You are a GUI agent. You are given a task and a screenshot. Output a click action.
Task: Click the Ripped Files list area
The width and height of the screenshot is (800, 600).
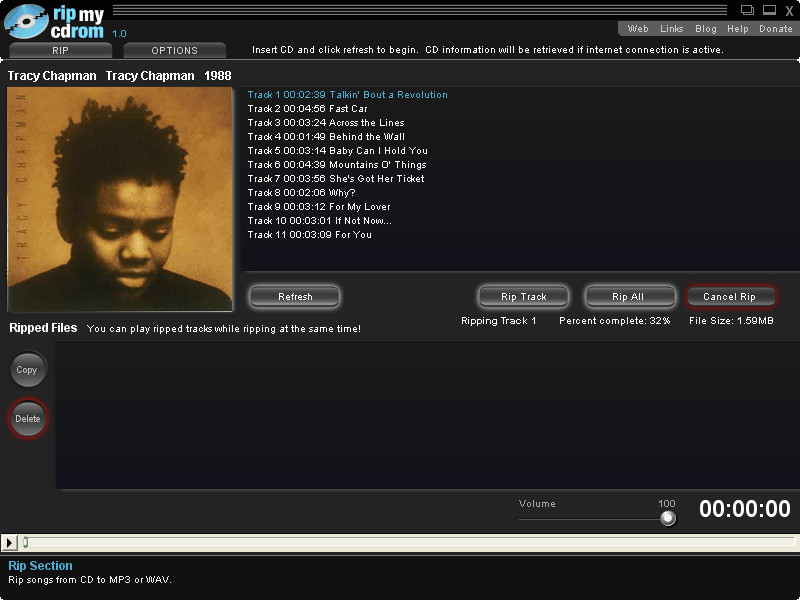[x=428, y=415]
